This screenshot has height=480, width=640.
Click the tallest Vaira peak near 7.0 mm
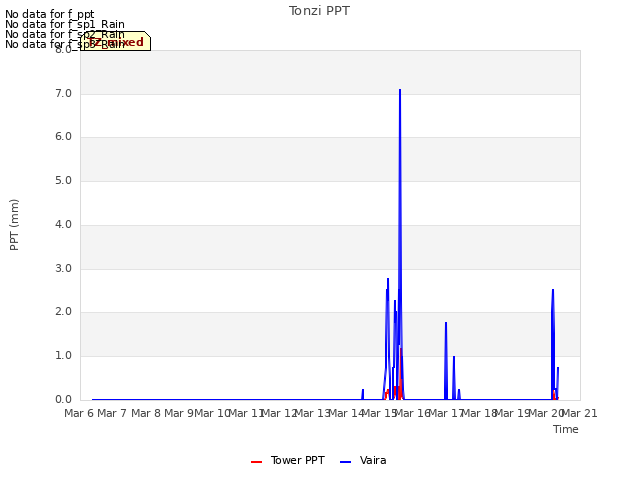pyautogui.click(x=400, y=91)
